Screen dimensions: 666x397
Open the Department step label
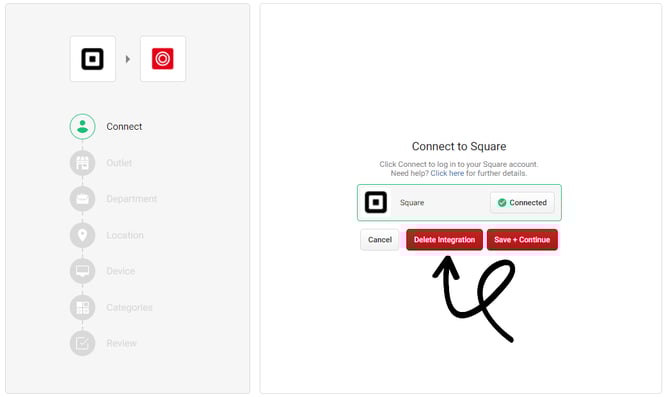132,199
